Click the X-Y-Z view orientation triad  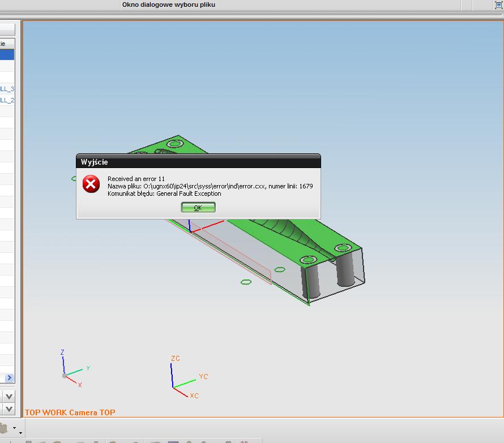click(75, 368)
